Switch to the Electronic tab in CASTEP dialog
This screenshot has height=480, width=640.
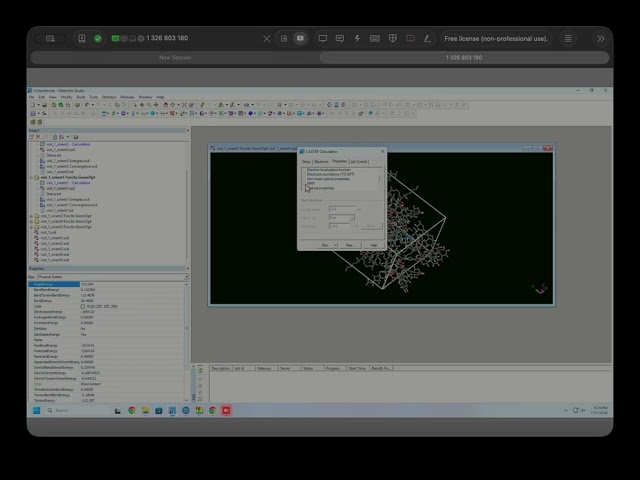click(321, 162)
